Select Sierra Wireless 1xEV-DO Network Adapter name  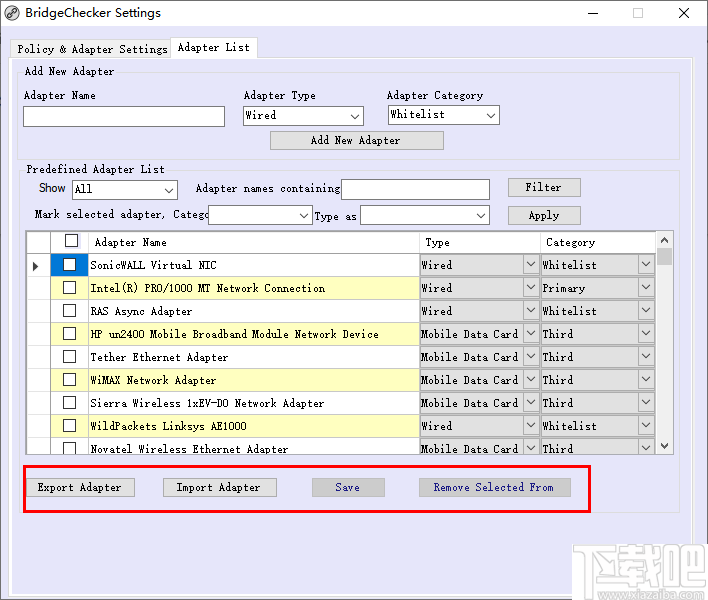tap(253, 403)
